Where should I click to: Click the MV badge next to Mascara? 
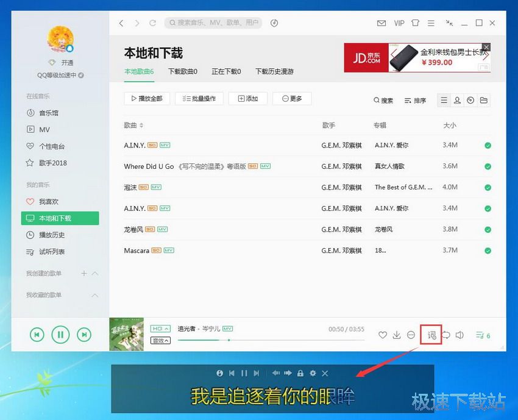[169, 251]
